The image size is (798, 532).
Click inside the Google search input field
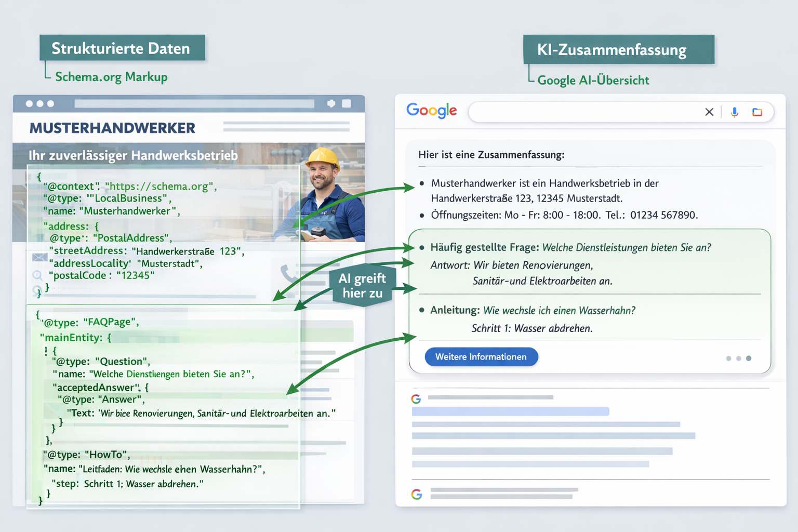(x=571, y=112)
